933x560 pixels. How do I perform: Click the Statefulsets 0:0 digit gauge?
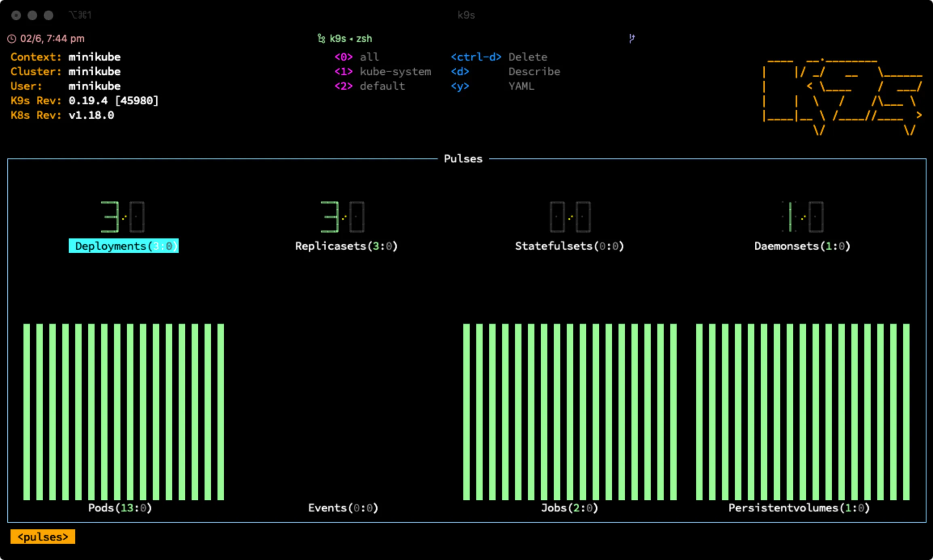[570, 217]
